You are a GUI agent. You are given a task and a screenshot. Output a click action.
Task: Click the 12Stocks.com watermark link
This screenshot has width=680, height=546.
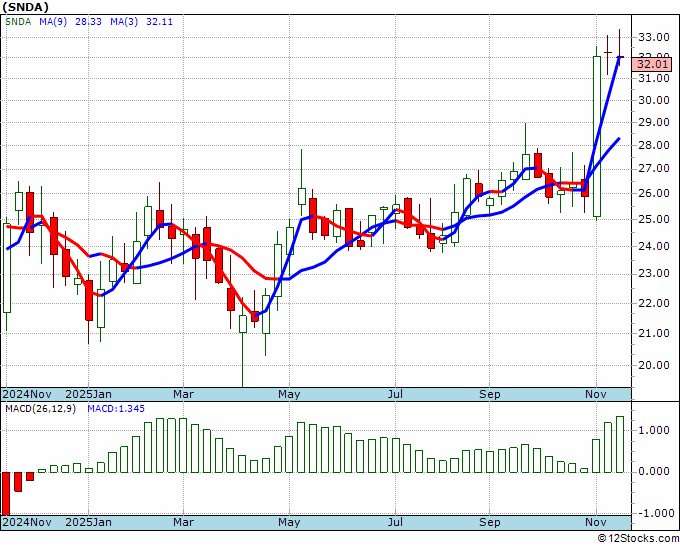coord(638,539)
